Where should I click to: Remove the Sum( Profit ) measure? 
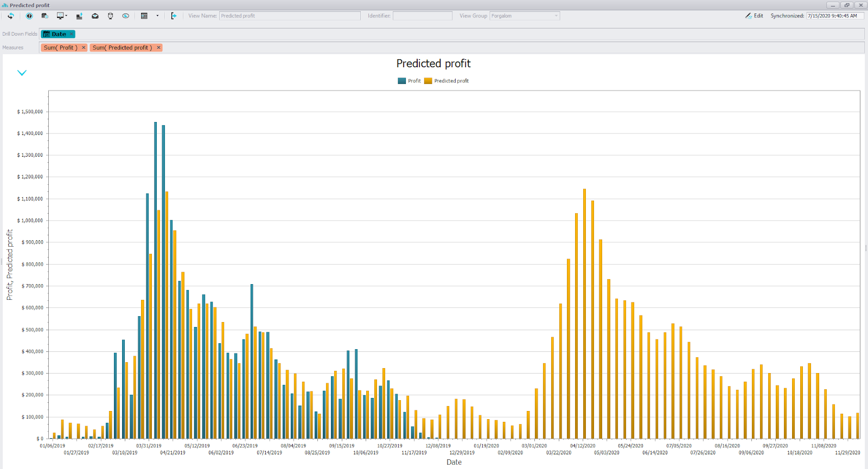pyautogui.click(x=84, y=48)
